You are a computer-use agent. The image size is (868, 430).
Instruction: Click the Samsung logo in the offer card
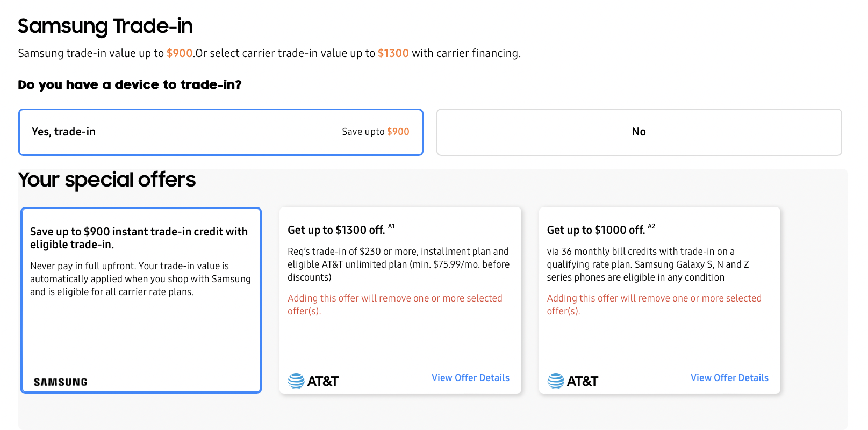[60, 382]
